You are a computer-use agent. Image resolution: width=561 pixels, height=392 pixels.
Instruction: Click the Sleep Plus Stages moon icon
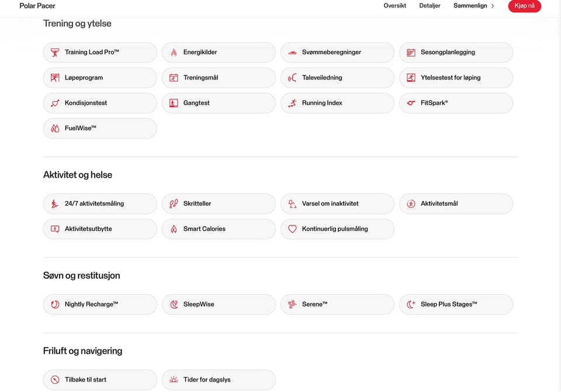pyautogui.click(x=411, y=304)
